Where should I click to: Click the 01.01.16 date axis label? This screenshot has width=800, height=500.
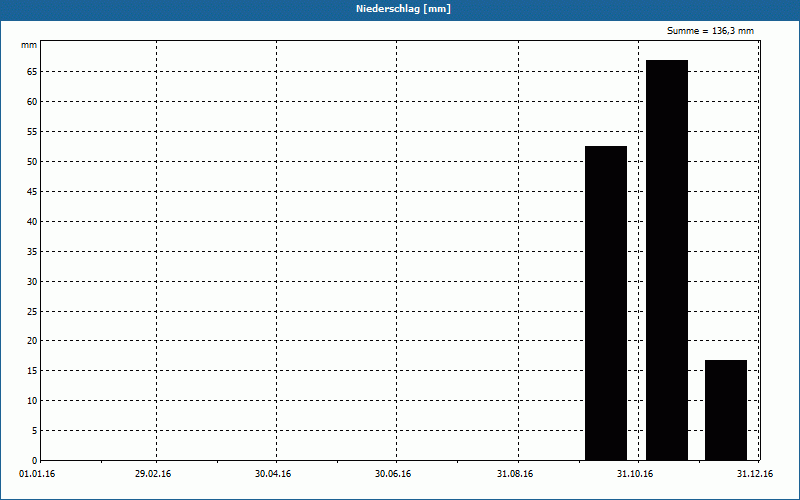click(37, 474)
